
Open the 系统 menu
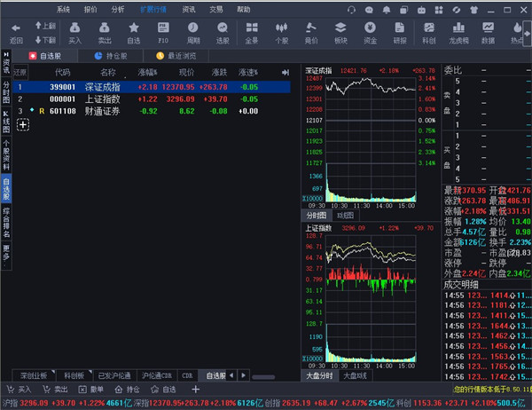click(63, 10)
